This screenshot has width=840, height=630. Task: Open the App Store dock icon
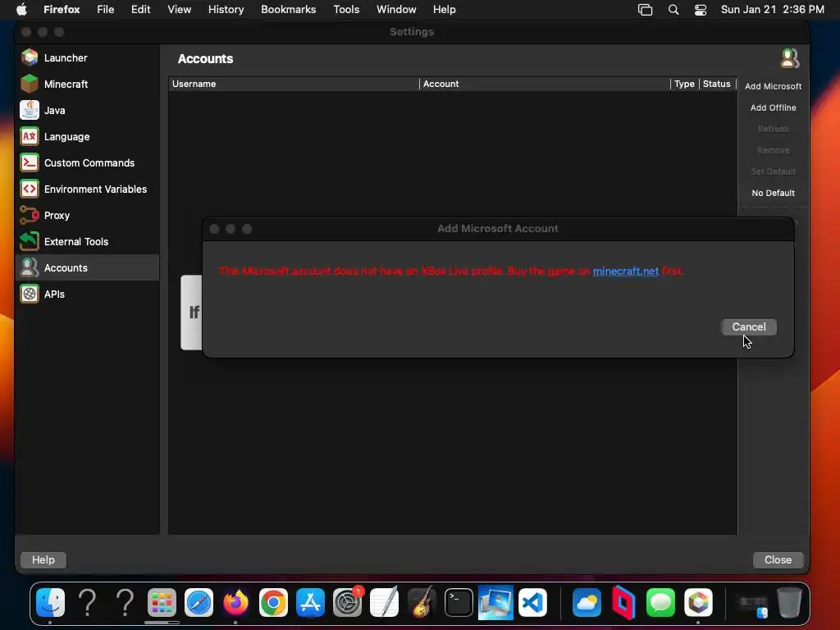310,603
